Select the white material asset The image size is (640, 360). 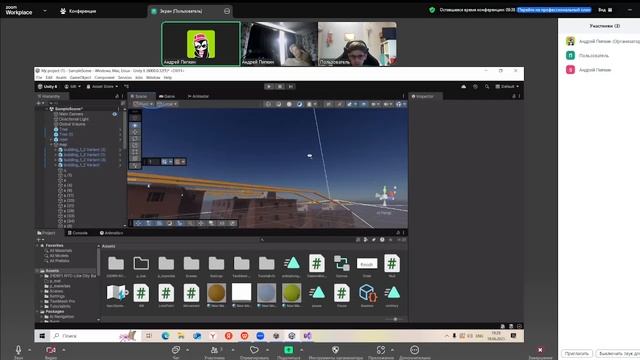[x=241, y=293]
